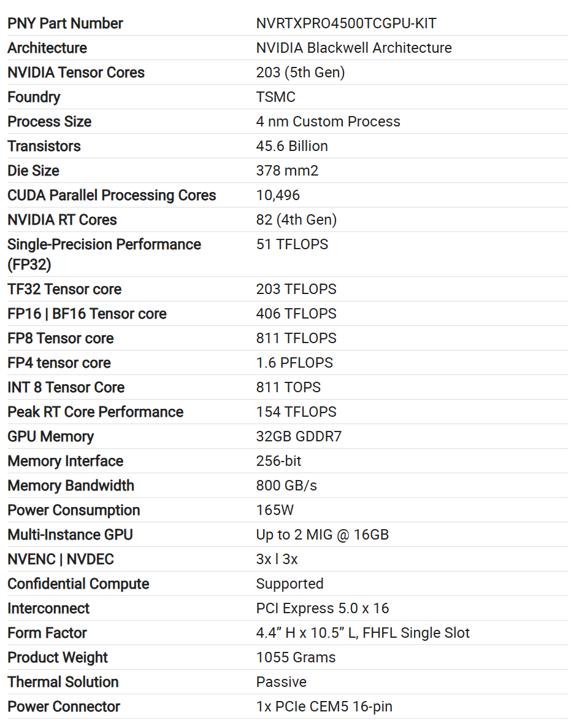This screenshot has width=571, height=728.
Task: Select the 1.6 PFLOPS value
Action: click(x=294, y=363)
